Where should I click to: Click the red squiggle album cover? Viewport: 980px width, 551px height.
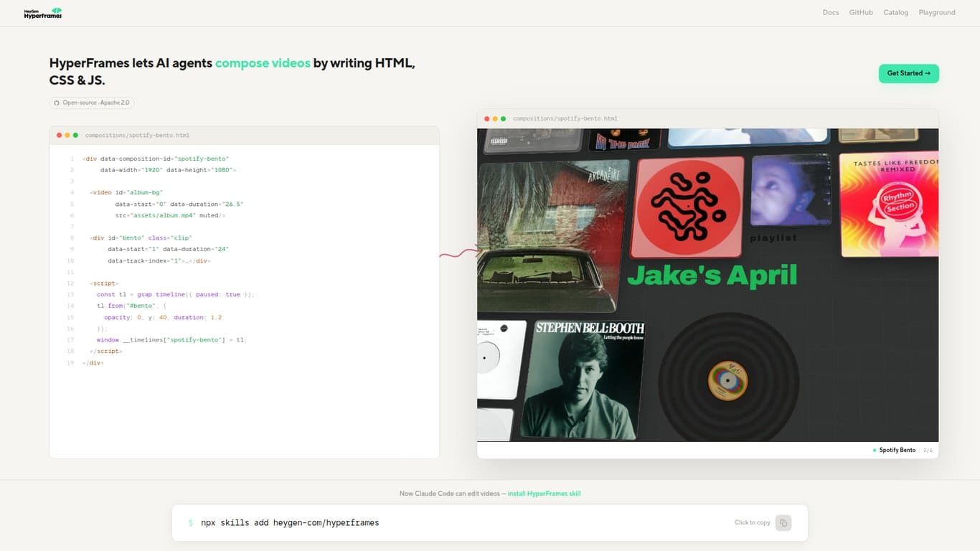point(687,207)
